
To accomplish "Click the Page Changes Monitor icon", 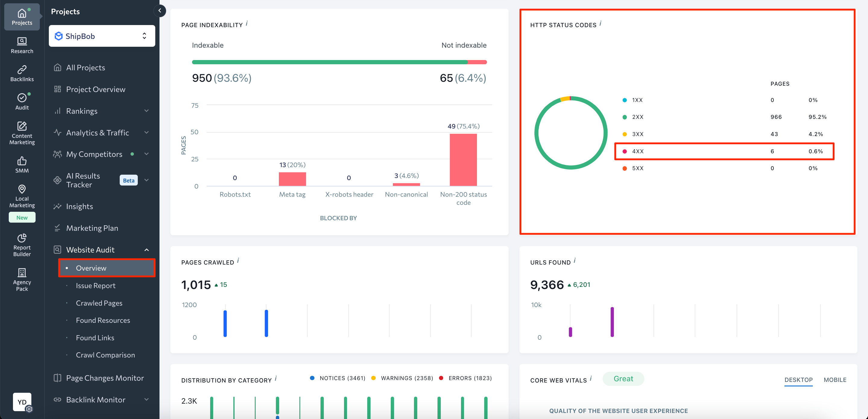I will (58, 378).
